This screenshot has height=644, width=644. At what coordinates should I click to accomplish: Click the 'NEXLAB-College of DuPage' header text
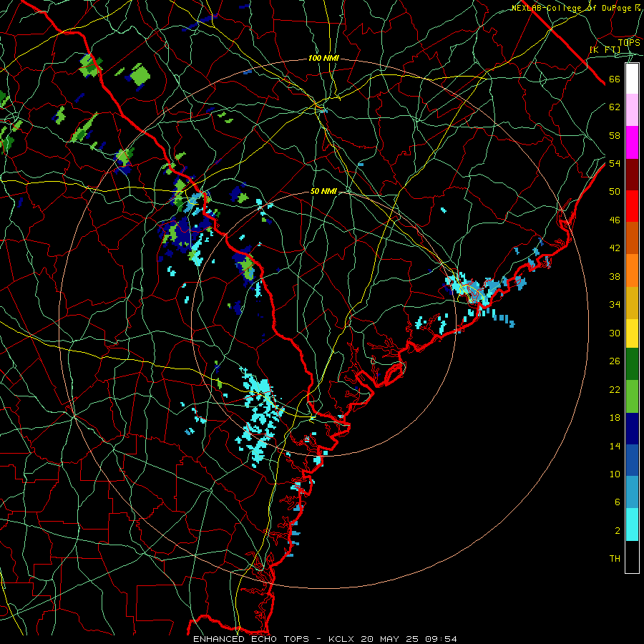572,8
